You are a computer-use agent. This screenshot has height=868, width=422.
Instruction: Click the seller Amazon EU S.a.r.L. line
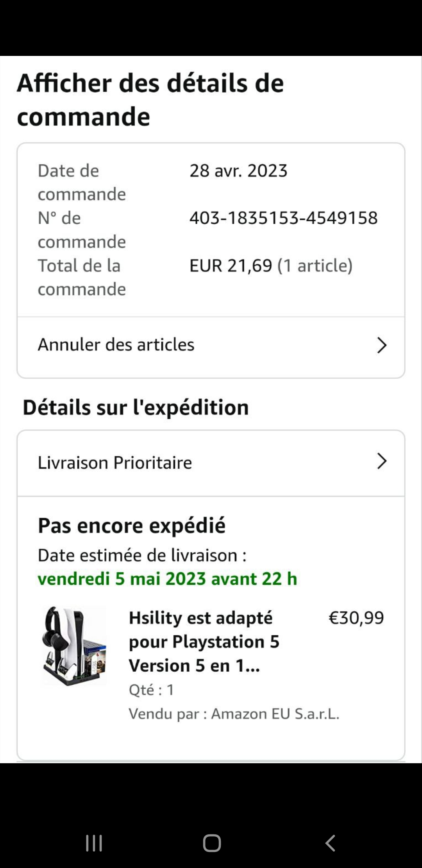pos(234,714)
